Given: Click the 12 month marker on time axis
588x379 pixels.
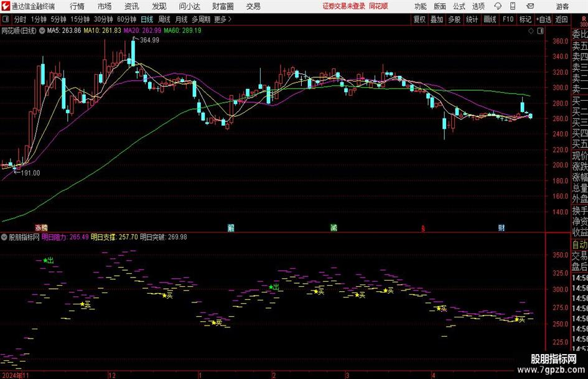Looking at the screenshot, I should pos(112,375).
